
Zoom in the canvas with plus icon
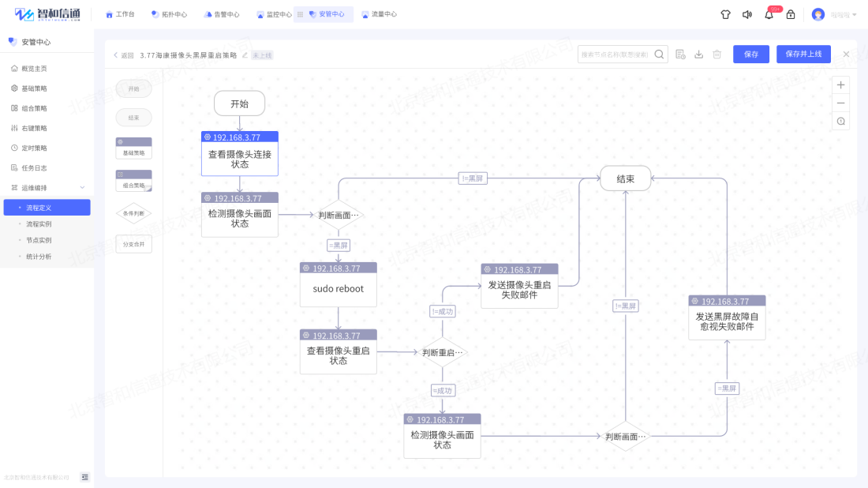click(840, 85)
